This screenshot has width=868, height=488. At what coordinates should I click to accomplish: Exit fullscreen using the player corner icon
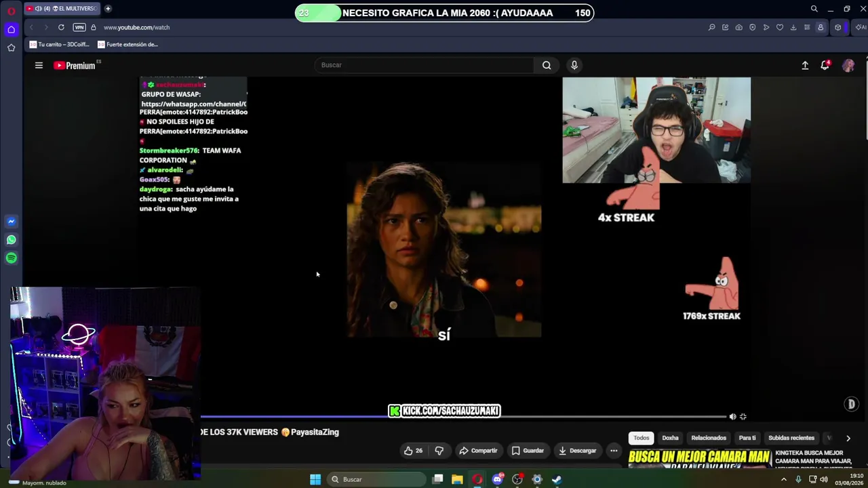click(x=743, y=417)
